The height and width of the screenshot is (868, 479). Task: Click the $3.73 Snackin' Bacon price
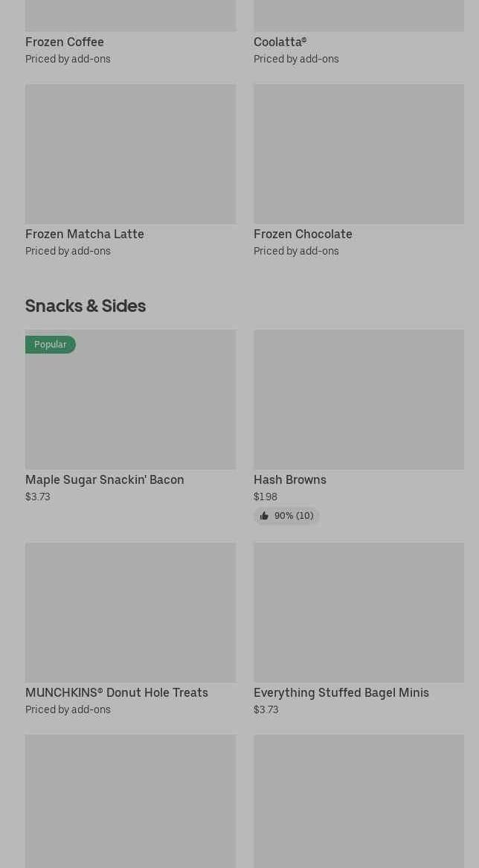pyautogui.click(x=38, y=497)
